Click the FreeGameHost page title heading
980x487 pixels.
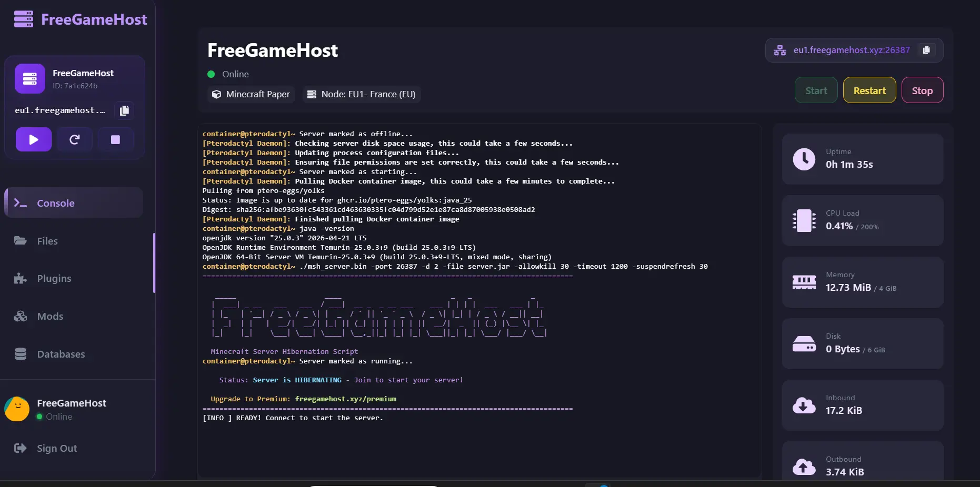click(x=273, y=50)
